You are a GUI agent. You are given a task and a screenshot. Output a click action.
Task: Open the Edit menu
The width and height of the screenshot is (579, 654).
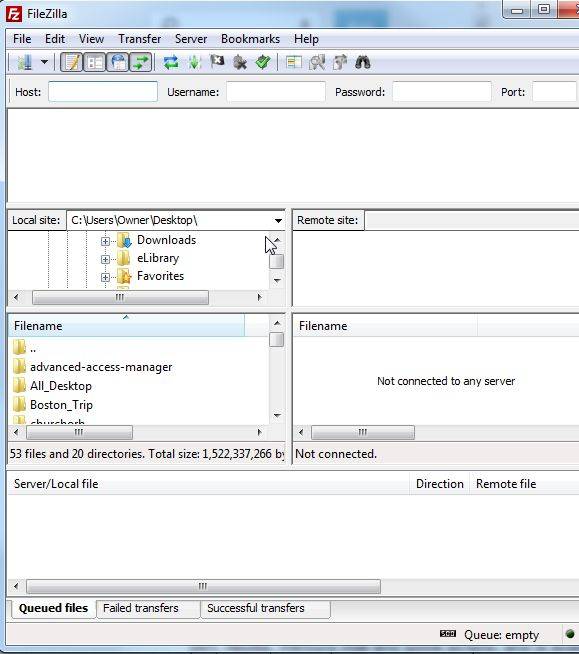tap(55, 39)
